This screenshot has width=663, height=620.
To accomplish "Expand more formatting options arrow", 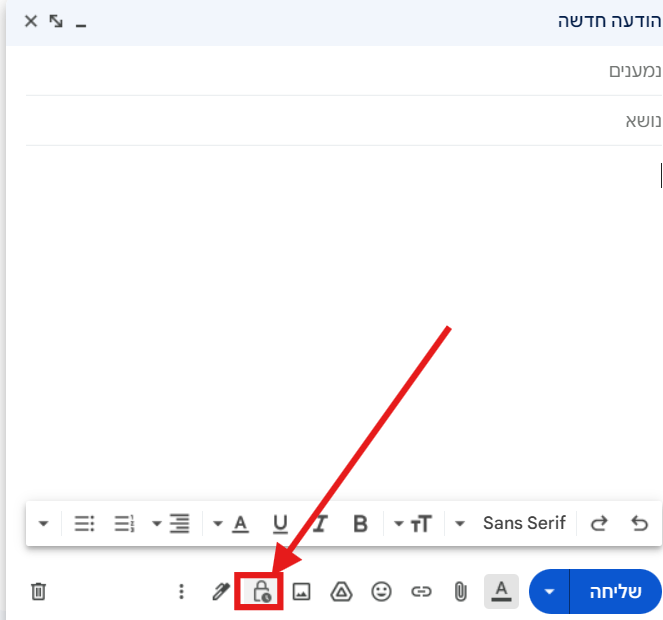I will [x=43, y=524].
